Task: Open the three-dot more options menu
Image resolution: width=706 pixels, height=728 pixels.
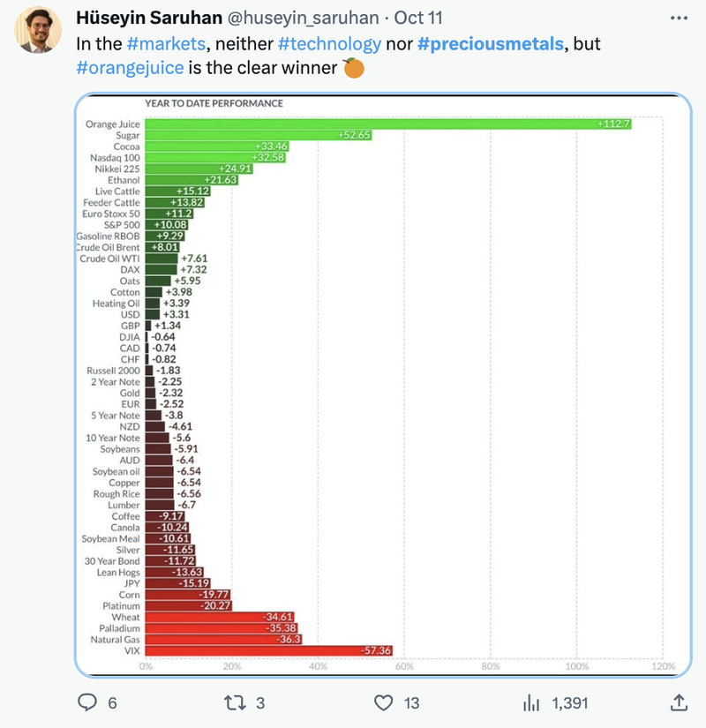Action: pyautogui.click(x=679, y=19)
